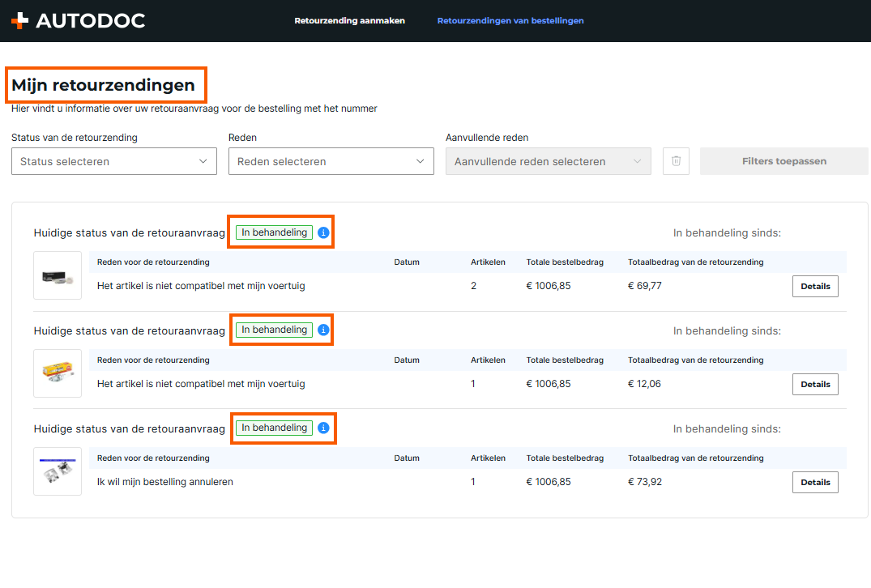Expand the Status selecteren dropdown
Viewport: 871px width, 588px height.
coord(114,161)
